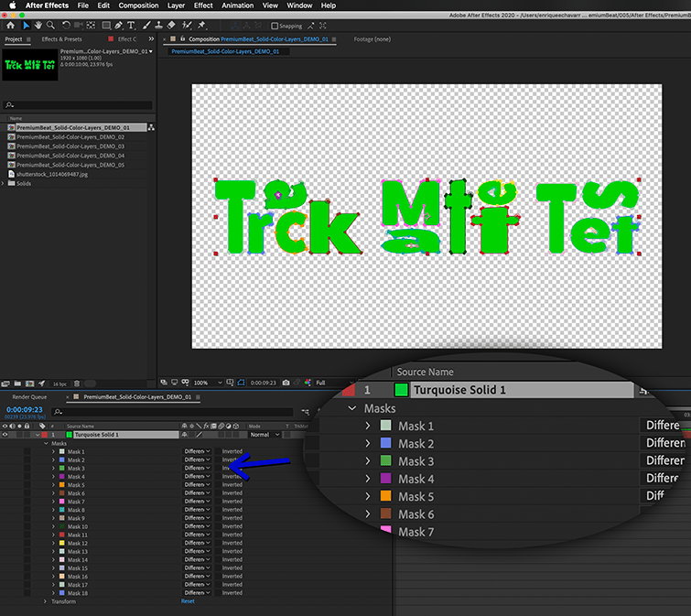Click the Interpret Footage icon in Project panel
Image resolution: width=691 pixels, height=616 pixels.
5,384
